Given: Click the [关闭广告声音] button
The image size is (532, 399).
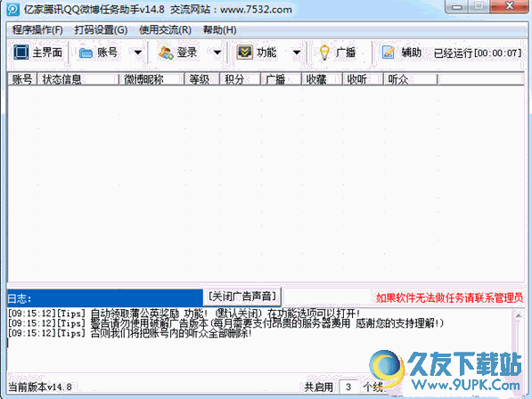Looking at the screenshot, I should [x=242, y=297].
